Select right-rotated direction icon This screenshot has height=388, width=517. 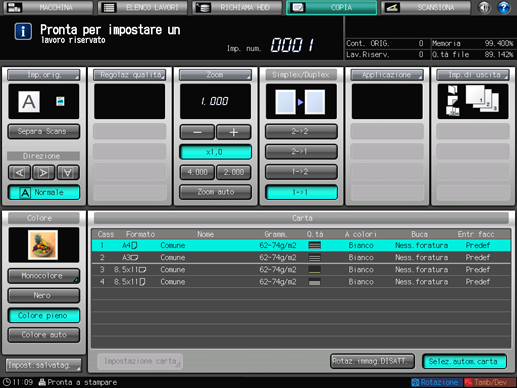tap(43, 172)
